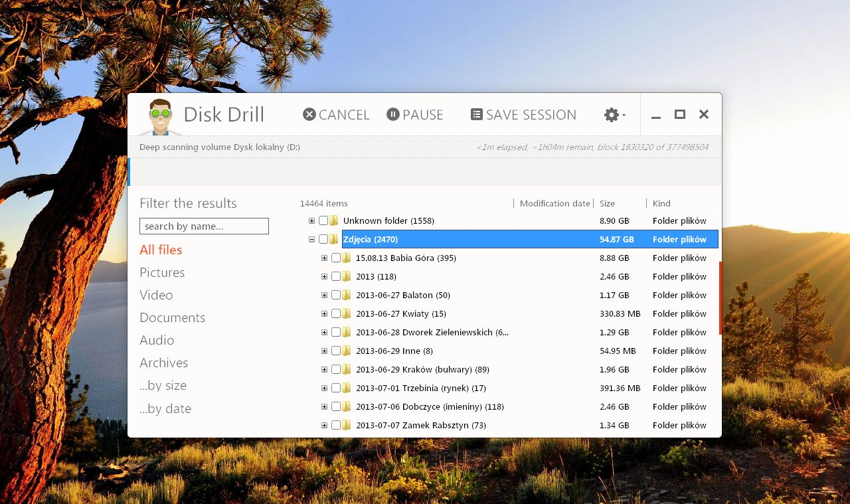Click the Disk Drill mascot avatar icon

(160, 117)
